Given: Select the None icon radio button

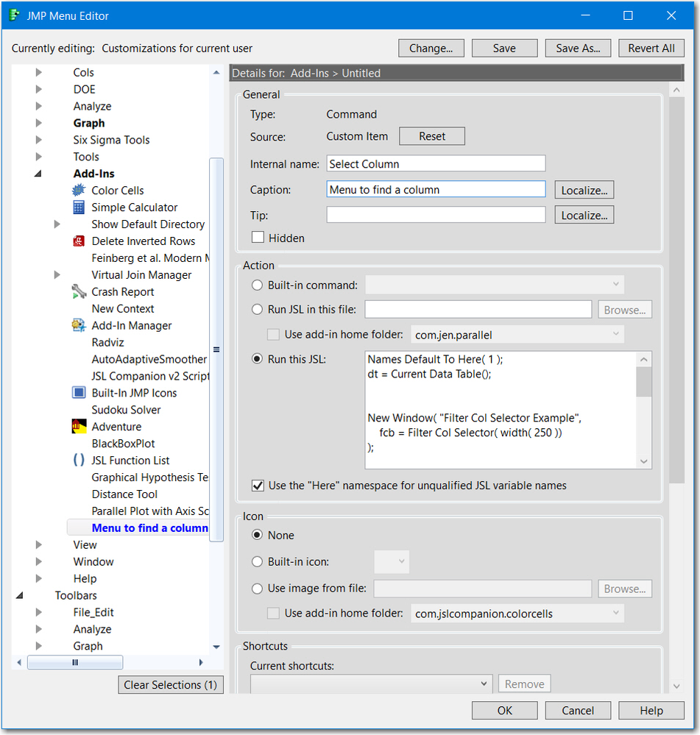Looking at the screenshot, I should [x=257, y=535].
